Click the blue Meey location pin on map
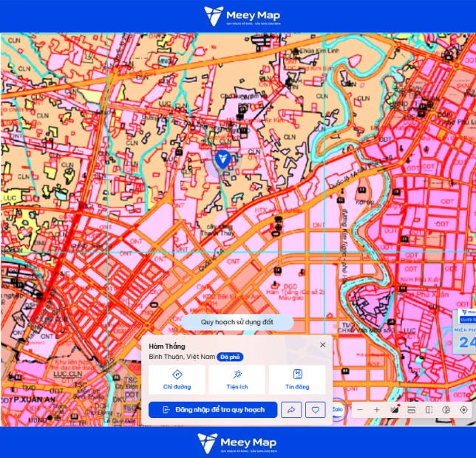 222,160
